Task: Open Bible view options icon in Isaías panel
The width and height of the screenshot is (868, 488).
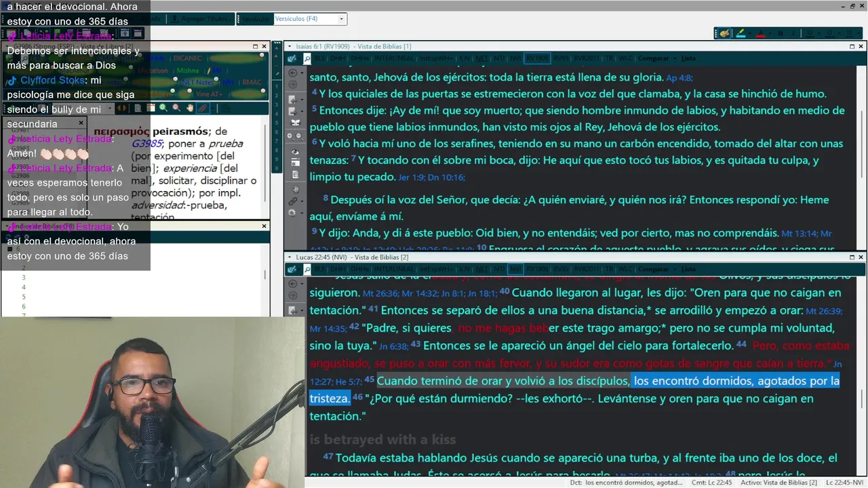Action: click(x=292, y=58)
